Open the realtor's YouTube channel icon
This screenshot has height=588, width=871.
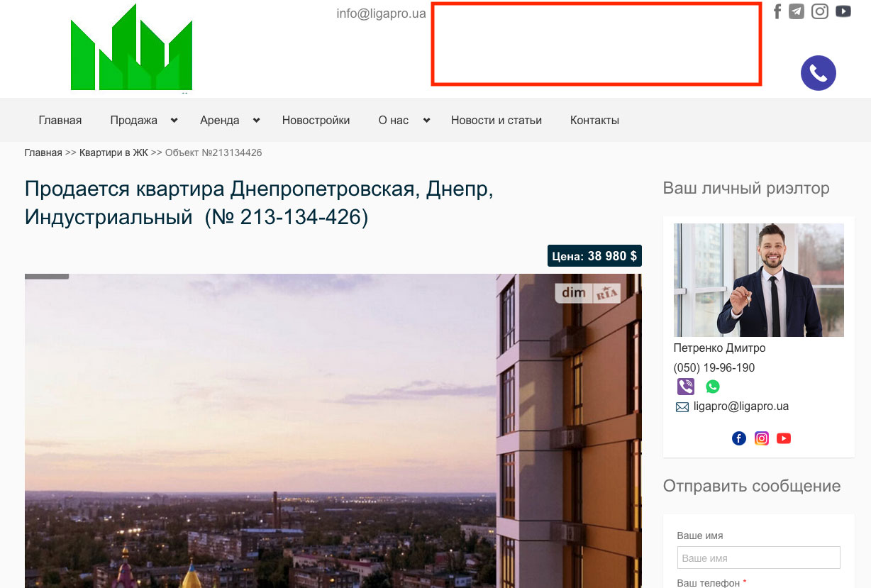coord(784,438)
